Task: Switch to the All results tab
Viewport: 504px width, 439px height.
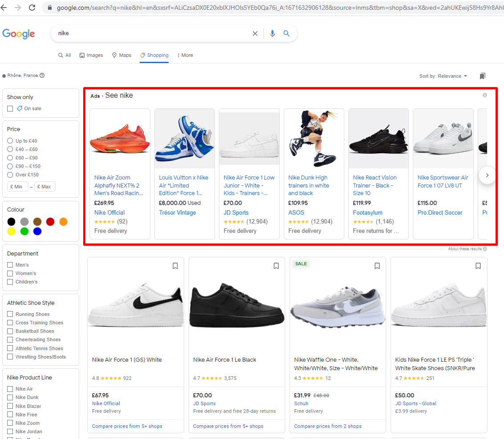Action: coord(65,55)
